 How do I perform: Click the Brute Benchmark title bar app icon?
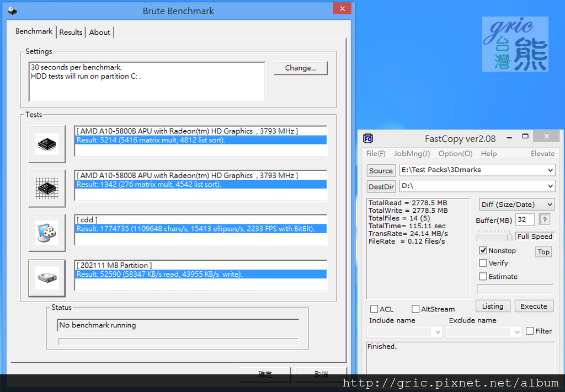click(x=13, y=11)
